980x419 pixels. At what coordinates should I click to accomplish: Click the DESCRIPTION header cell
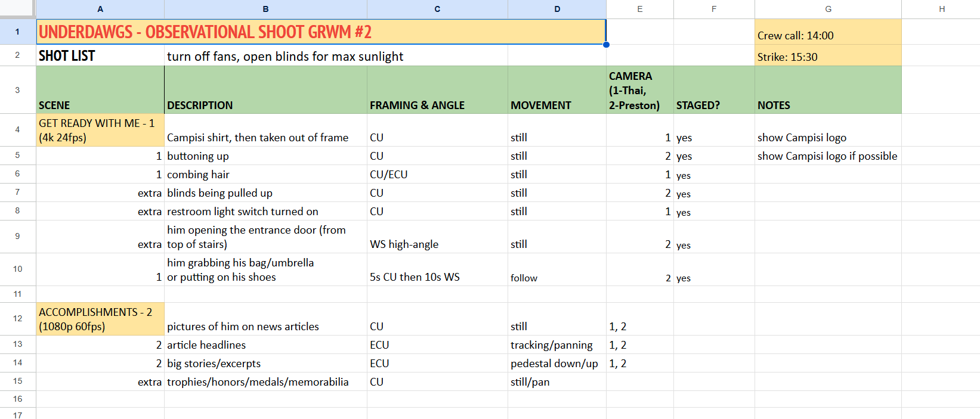pyautogui.click(x=265, y=90)
